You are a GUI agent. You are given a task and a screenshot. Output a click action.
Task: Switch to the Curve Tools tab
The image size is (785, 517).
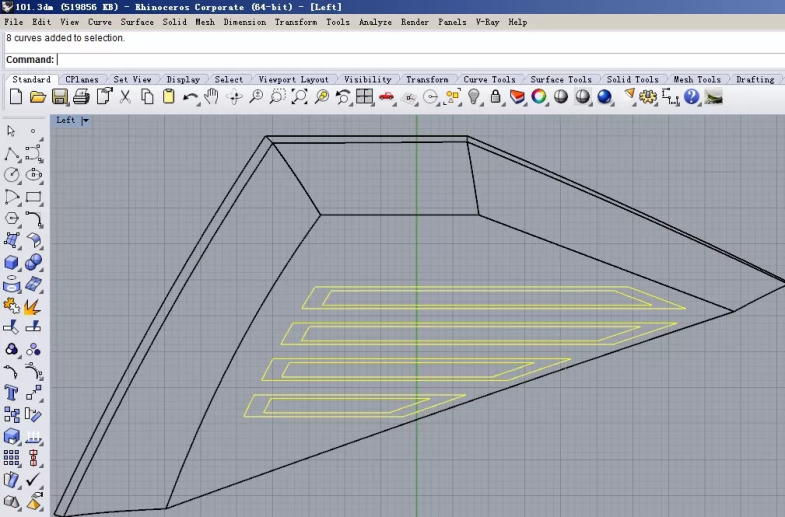pyautogui.click(x=489, y=79)
